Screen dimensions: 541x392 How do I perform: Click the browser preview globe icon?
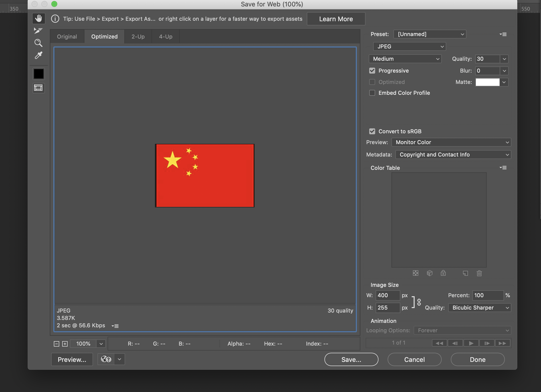[x=106, y=359]
